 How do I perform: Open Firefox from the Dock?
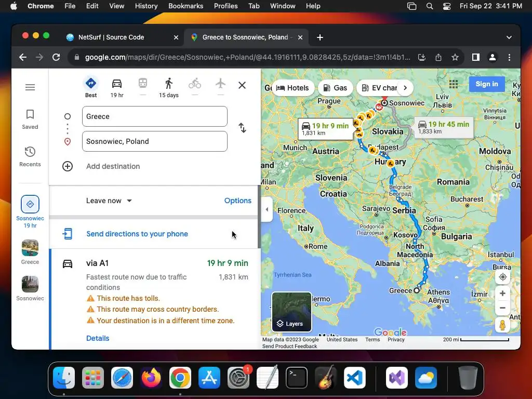point(151,378)
